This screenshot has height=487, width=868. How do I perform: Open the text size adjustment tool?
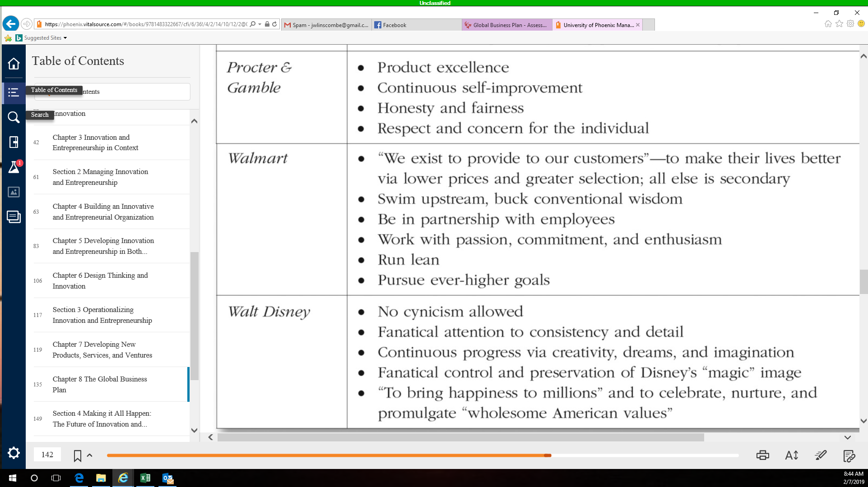point(792,455)
